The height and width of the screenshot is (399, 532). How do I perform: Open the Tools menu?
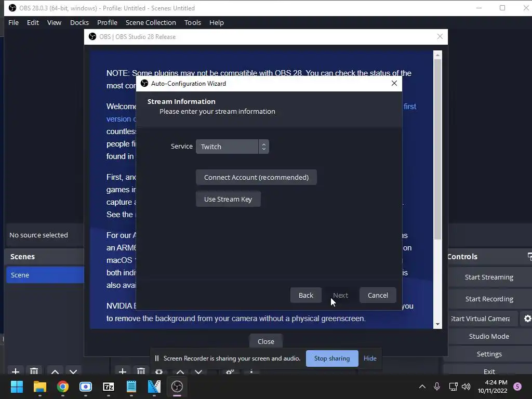[x=193, y=23]
